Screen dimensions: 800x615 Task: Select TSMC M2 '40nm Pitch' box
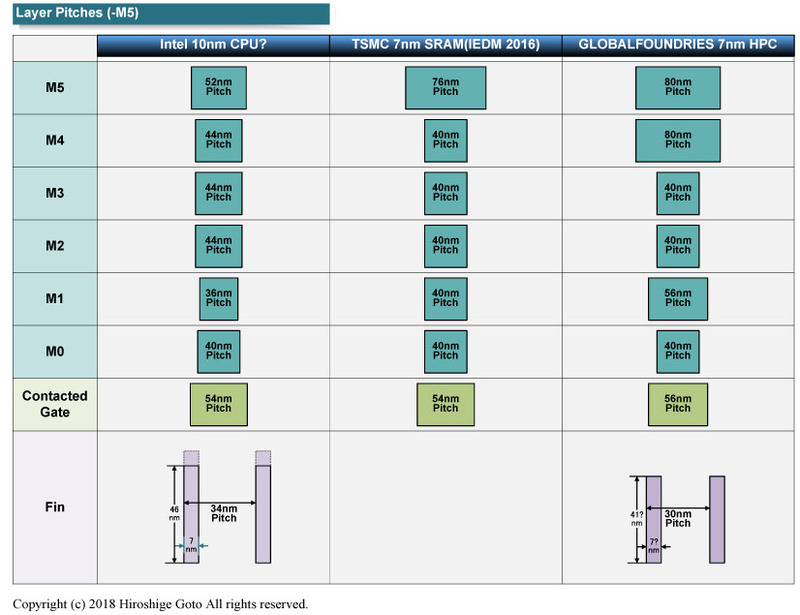[x=445, y=246]
